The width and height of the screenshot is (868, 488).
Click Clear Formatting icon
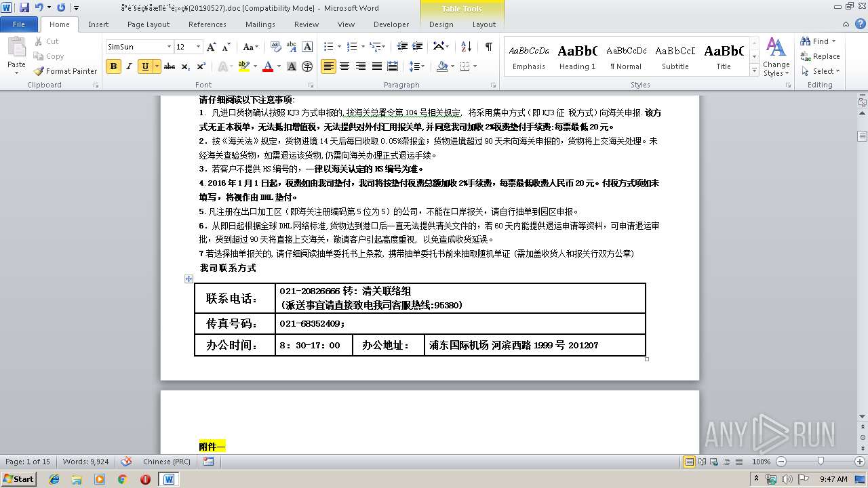pos(276,47)
